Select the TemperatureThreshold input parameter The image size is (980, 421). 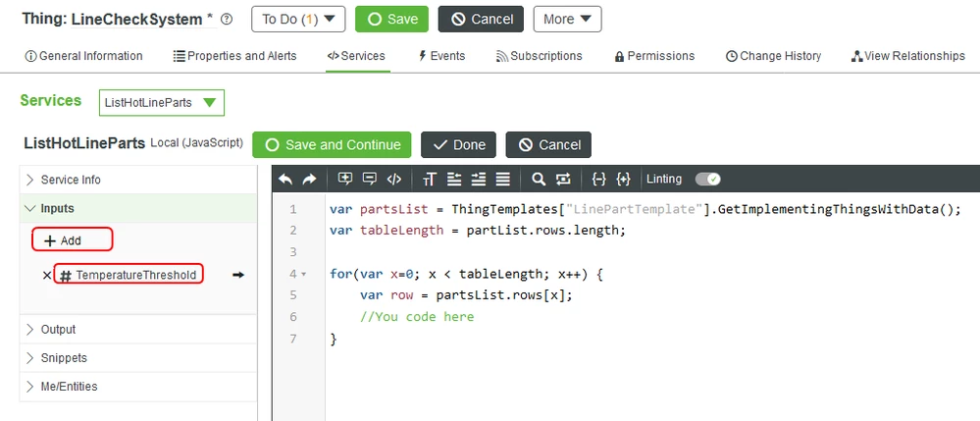point(129,275)
